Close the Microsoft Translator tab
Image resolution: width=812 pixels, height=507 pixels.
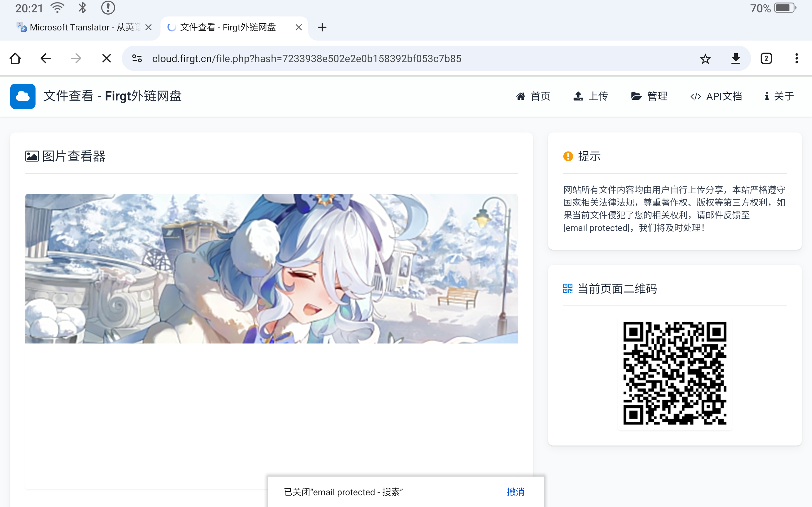click(x=148, y=27)
